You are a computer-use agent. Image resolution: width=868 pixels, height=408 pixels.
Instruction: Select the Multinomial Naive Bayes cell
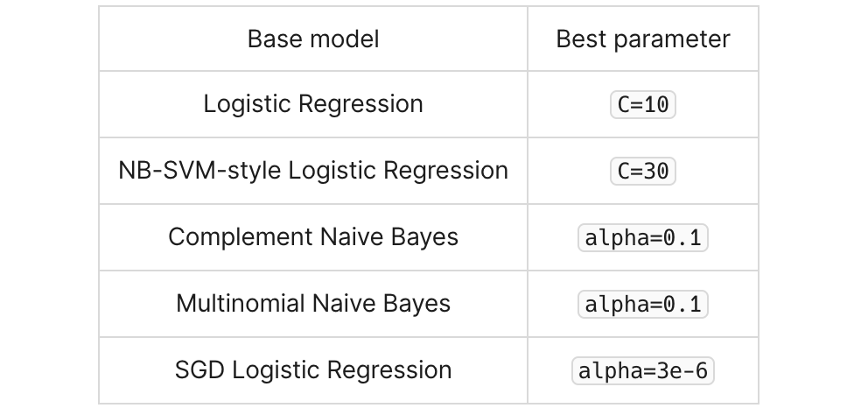pyautogui.click(x=313, y=303)
